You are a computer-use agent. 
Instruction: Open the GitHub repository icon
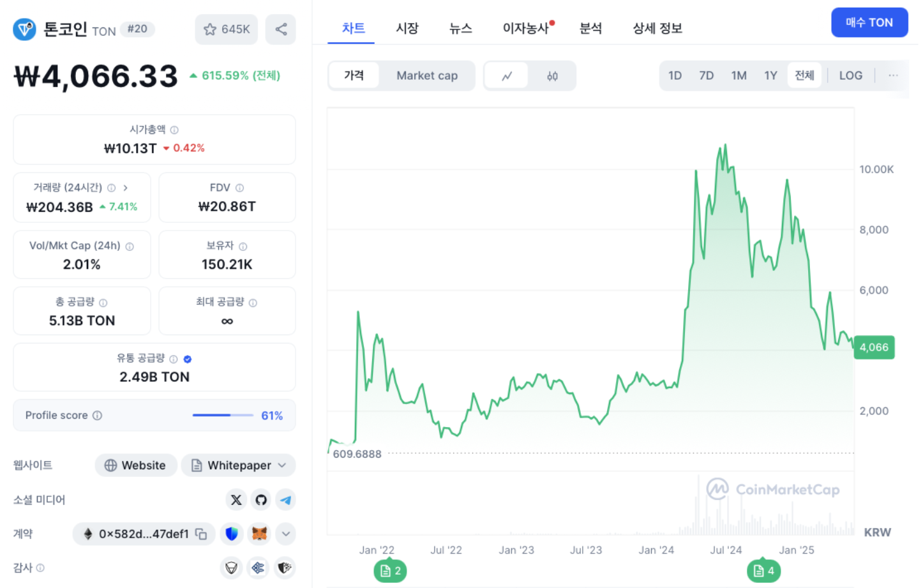tap(261, 500)
